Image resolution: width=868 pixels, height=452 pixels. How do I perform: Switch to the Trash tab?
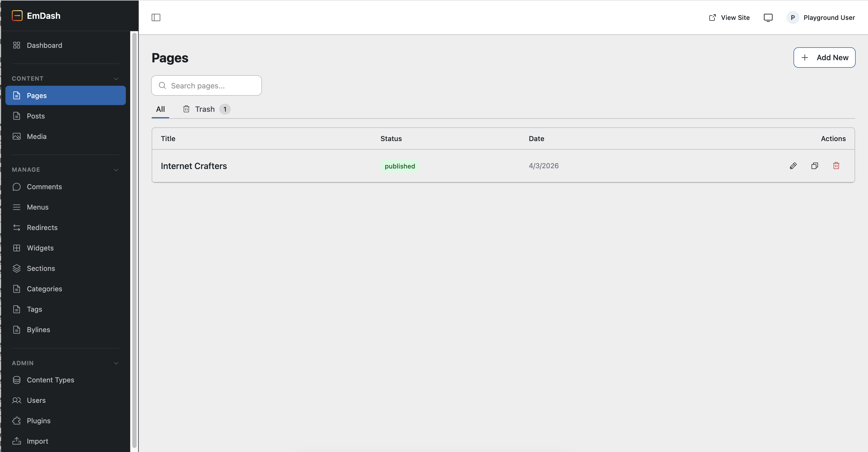coord(205,109)
